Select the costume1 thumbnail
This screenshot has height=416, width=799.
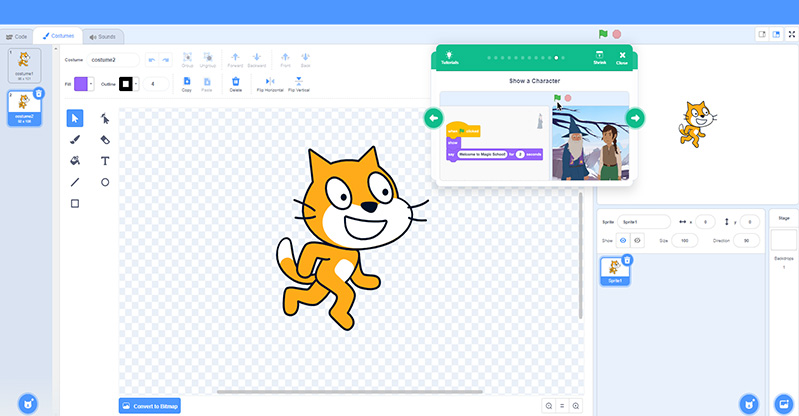(24, 65)
